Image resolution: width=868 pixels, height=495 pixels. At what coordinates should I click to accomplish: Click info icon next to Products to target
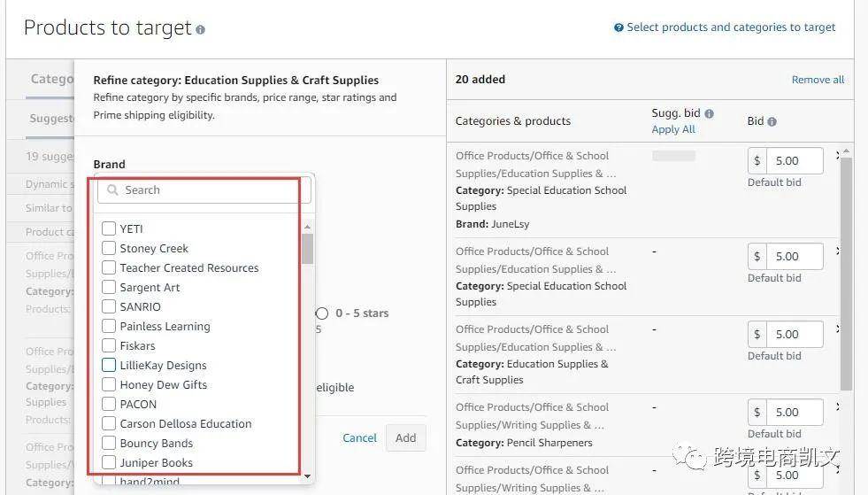(200, 29)
